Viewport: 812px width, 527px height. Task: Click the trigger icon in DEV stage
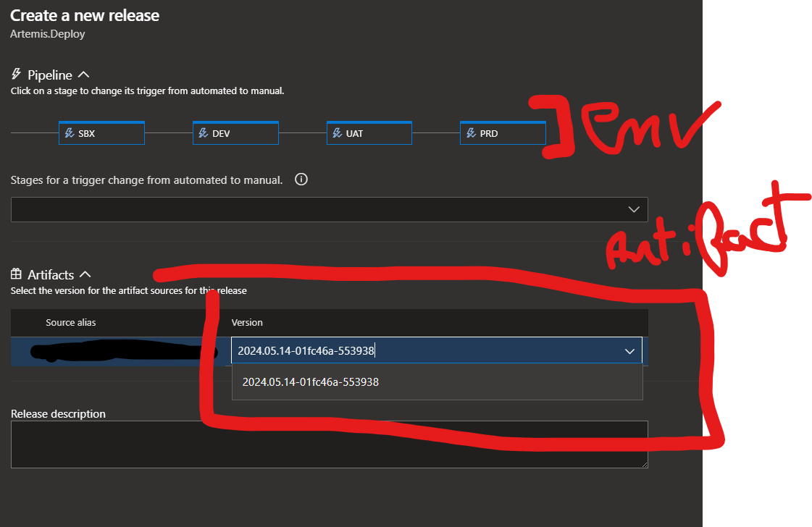click(204, 133)
